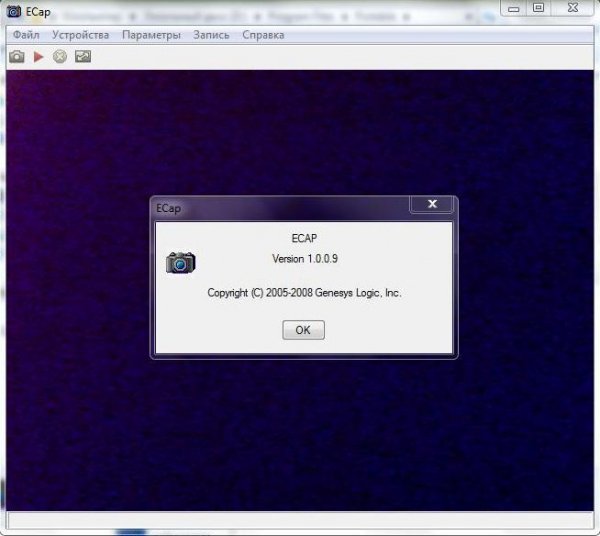Click the camera icon inside the about dialog
Viewport: 600px width, 536px height.
point(181,262)
